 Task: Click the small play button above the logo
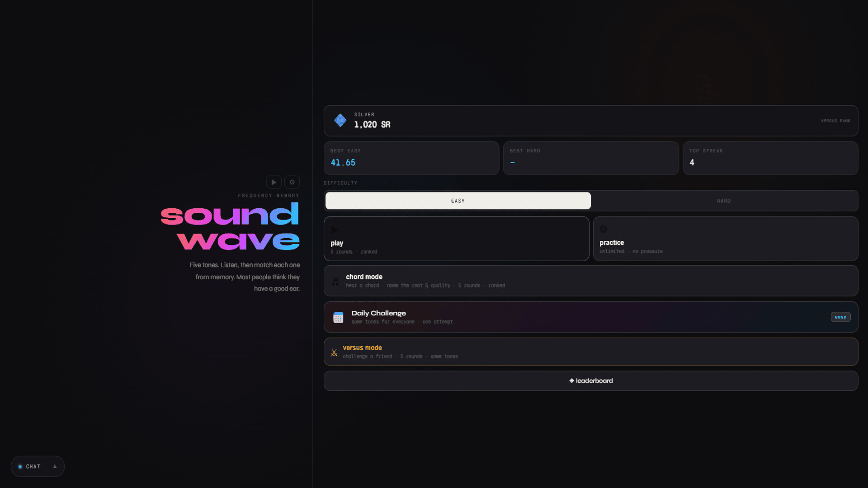click(274, 182)
